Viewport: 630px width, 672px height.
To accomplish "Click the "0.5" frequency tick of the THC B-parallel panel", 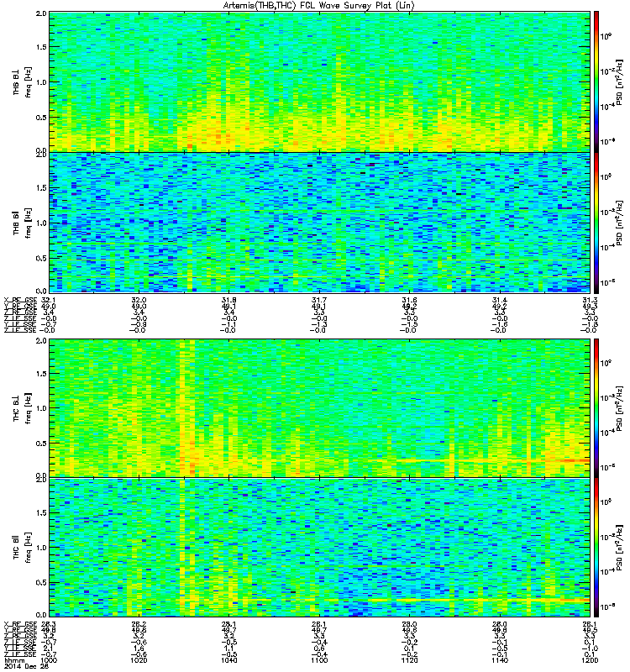I will 41,583.
